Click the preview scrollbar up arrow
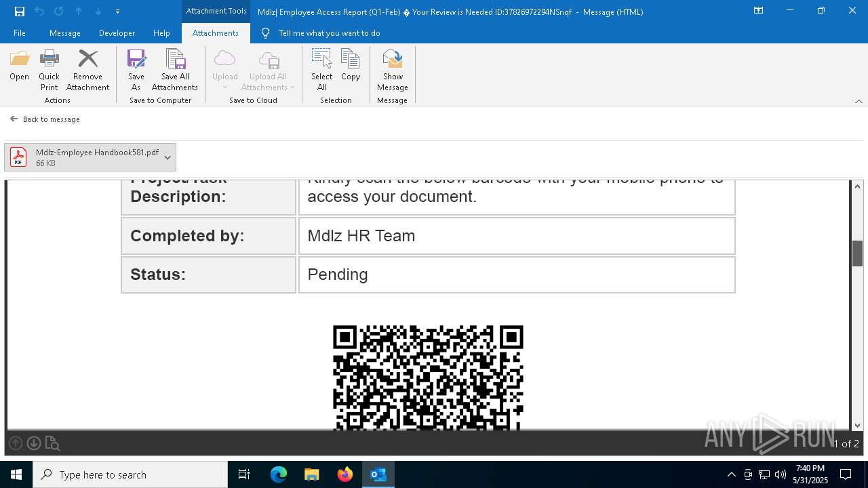868x488 pixels. click(x=857, y=186)
